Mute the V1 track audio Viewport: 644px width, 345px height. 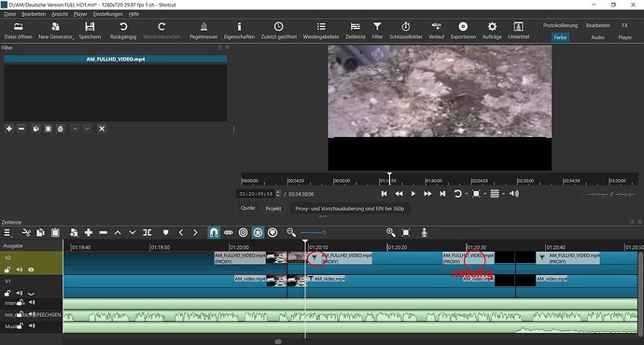(x=20, y=293)
